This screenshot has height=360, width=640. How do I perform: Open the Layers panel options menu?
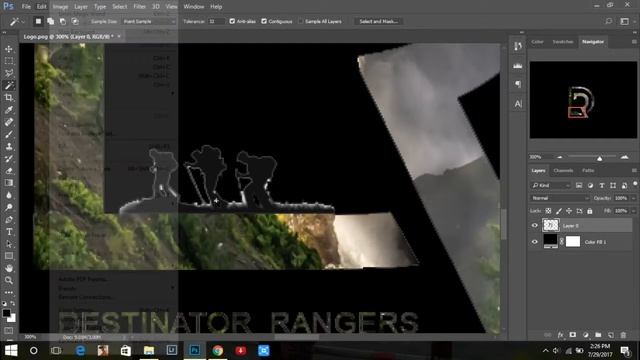pyautogui.click(x=634, y=170)
